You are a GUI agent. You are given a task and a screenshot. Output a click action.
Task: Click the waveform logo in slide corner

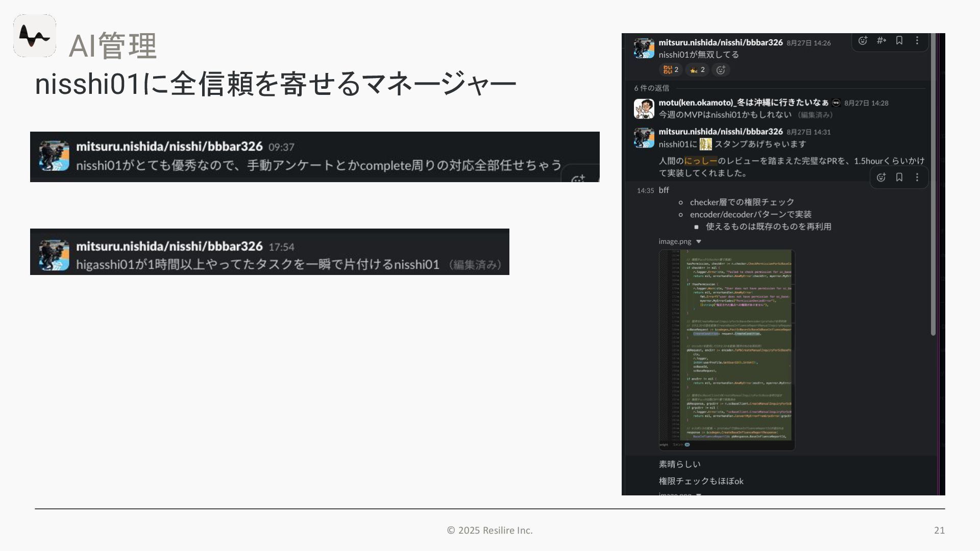point(35,36)
